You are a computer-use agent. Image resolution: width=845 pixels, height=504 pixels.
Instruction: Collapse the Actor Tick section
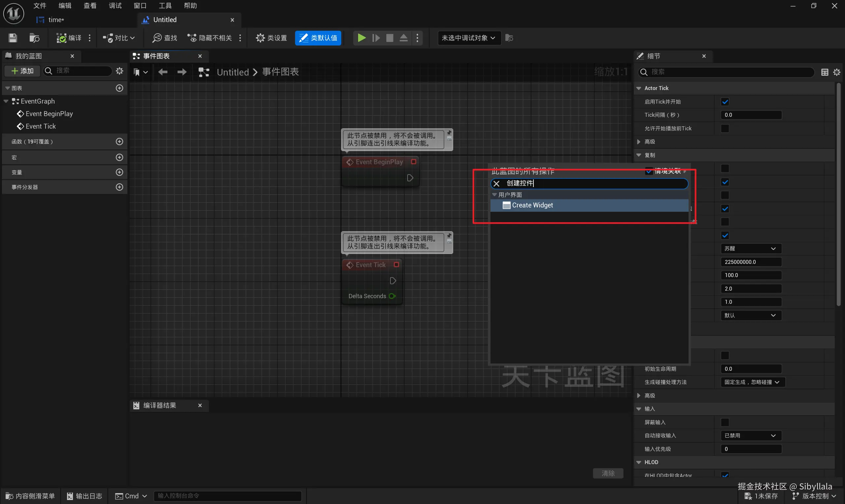(639, 88)
